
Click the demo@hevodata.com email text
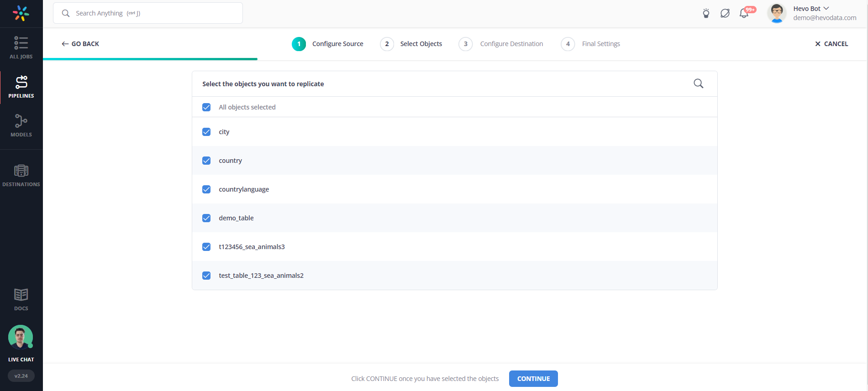pyautogui.click(x=825, y=18)
